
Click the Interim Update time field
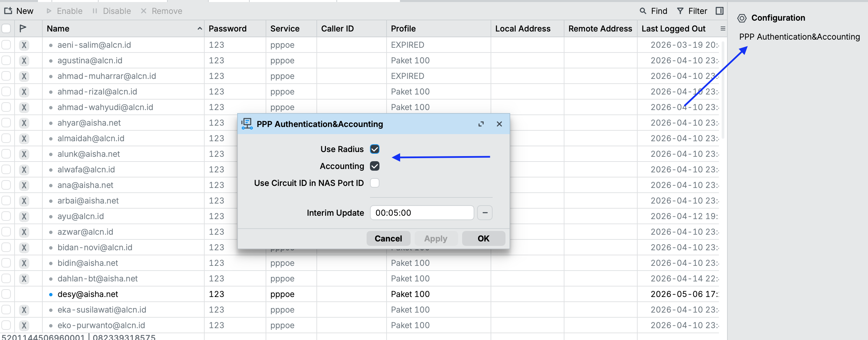click(x=422, y=213)
